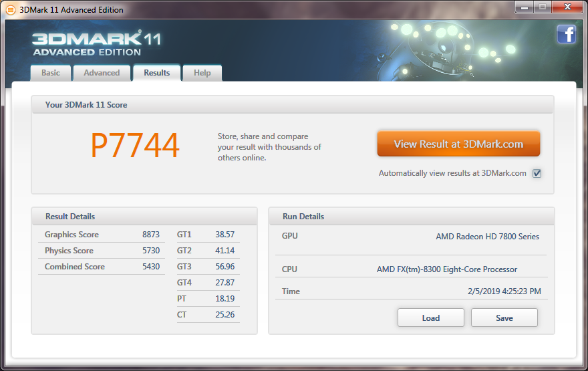Close the 3DMark 11 window
Screen dimensions: 588x371
click(567, 7)
